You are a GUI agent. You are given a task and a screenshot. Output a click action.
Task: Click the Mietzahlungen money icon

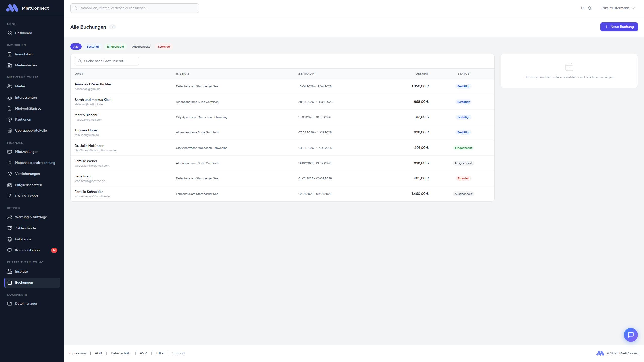(10, 152)
